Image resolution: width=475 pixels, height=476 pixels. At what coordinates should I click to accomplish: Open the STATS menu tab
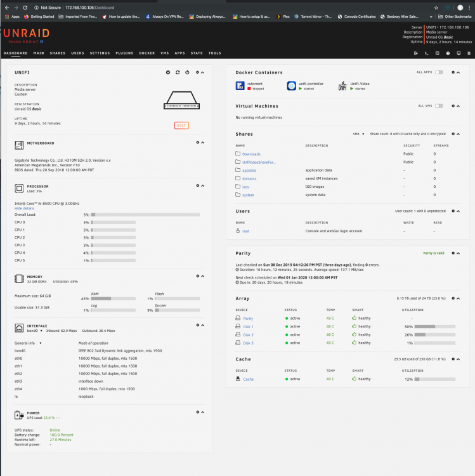[197, 53]
